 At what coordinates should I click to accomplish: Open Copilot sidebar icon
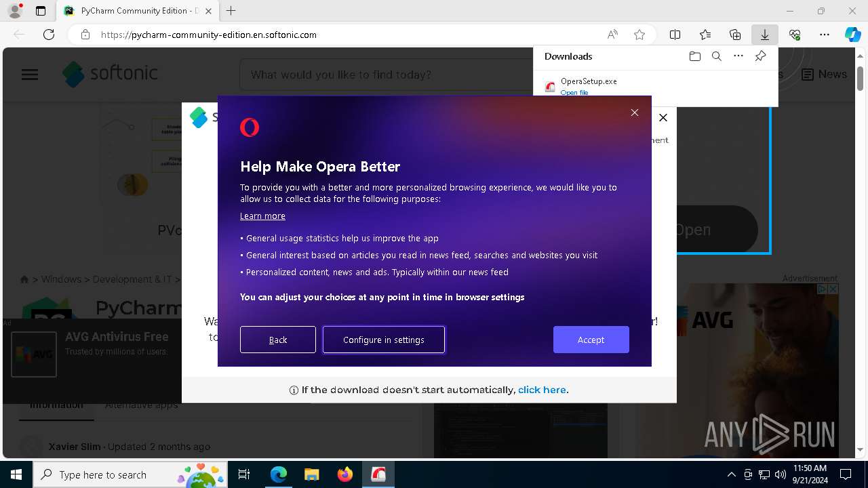coord(852,35)
